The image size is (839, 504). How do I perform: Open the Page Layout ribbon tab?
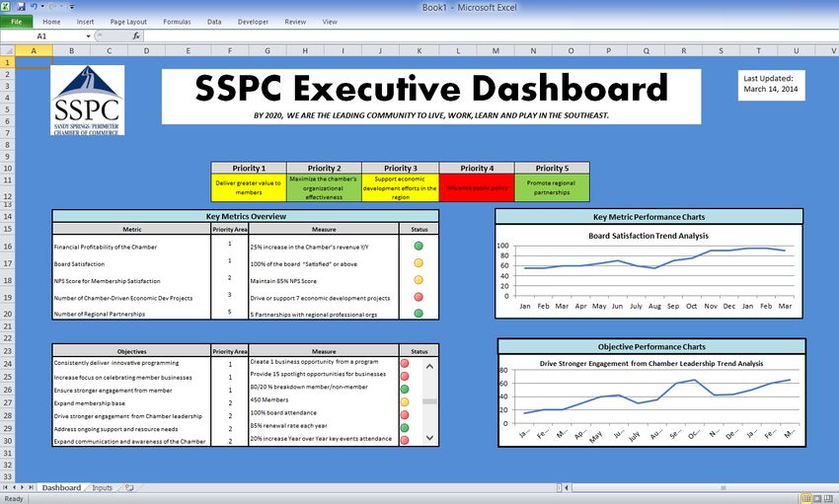pos(128,22)
